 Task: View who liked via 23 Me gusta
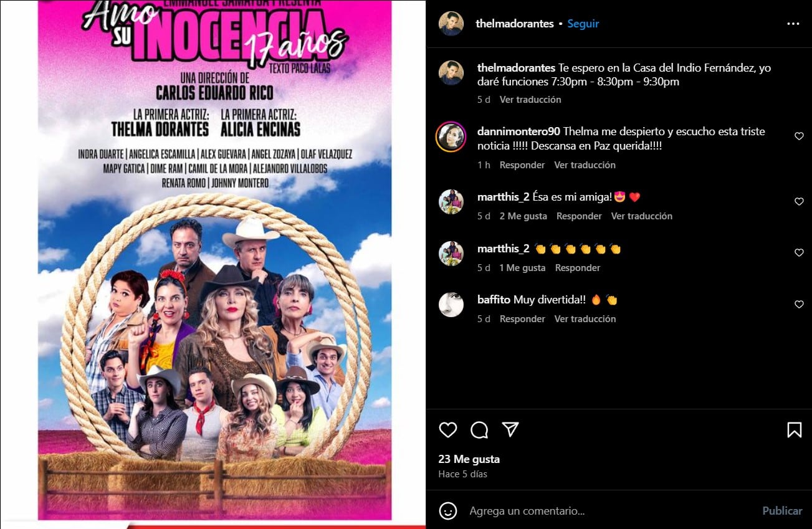(469, 459)
